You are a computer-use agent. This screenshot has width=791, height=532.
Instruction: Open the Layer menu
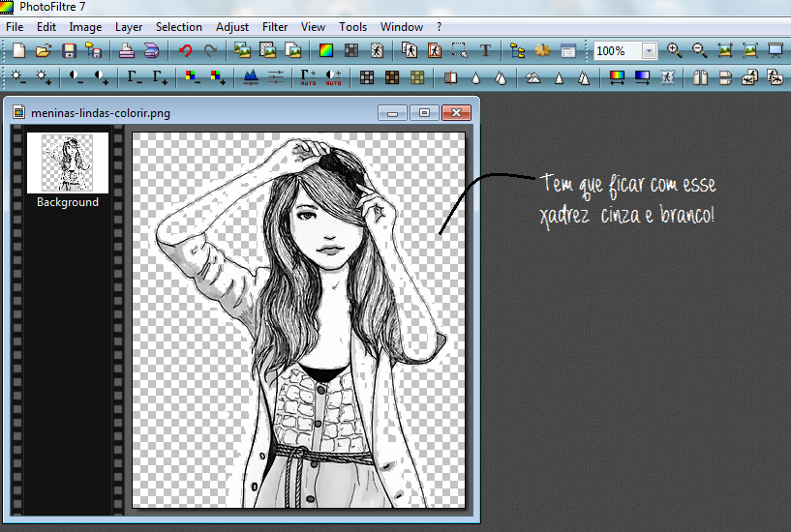coord(129,27)
